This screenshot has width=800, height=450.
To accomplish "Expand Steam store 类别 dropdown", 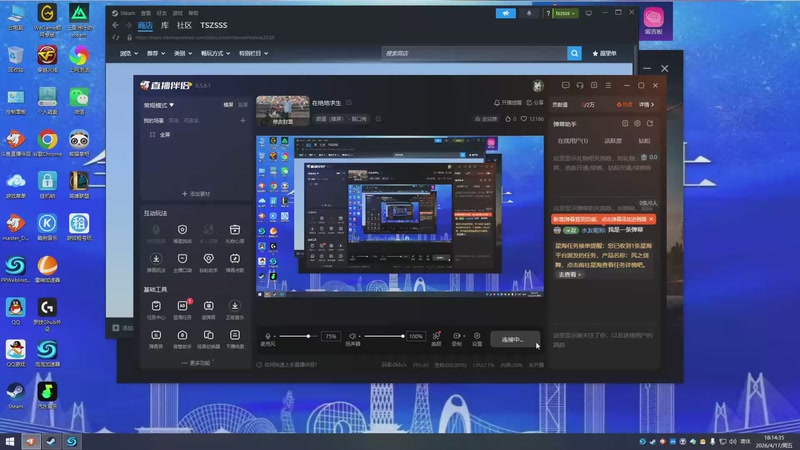I will tap(183, 53).
